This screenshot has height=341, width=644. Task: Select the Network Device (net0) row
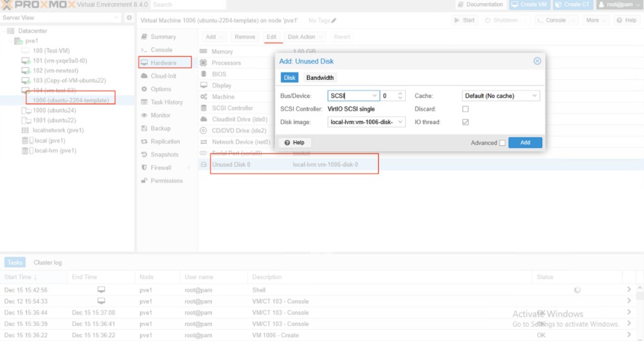[421, 142]
